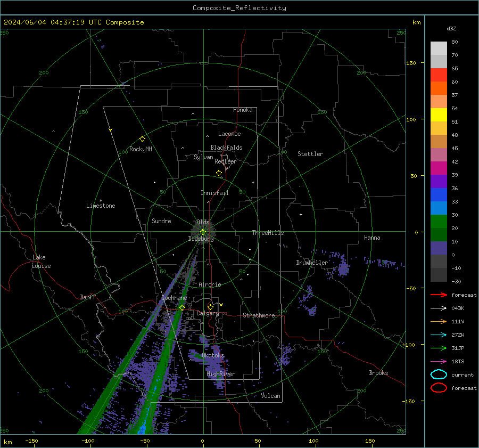Click the red forecast arrow in legend
479x448 pixels.
(x=439, y=295)
